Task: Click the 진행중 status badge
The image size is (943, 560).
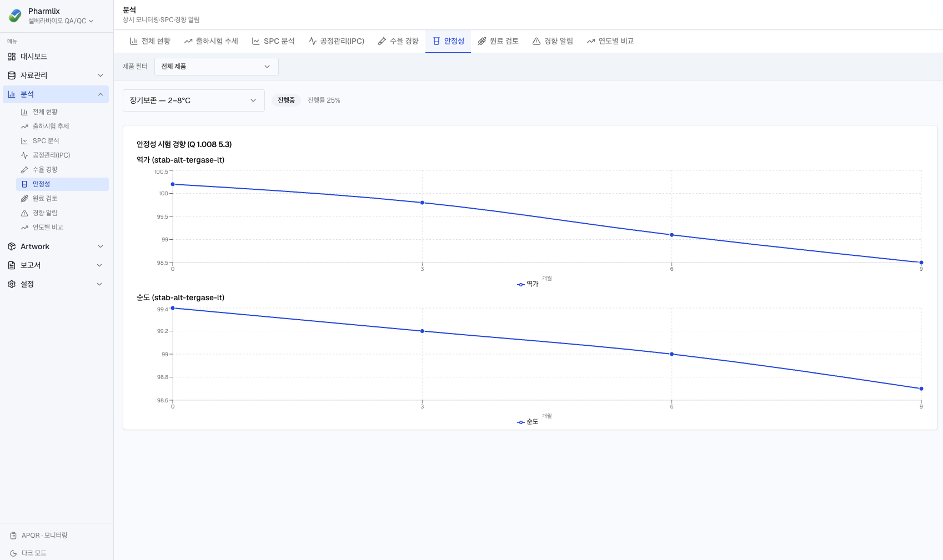Action: click(x=286, y=100)
